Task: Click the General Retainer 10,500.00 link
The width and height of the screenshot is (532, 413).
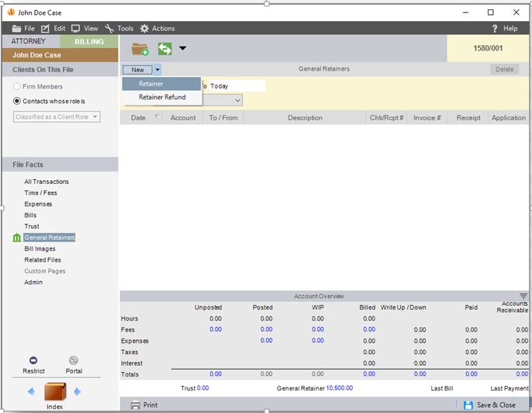Action: click(340, 388)
